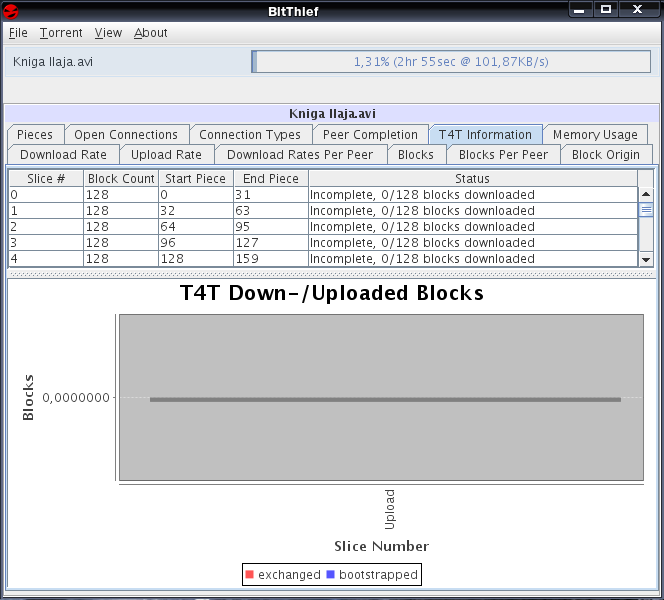The height and width of the screenshot is (600, 664).
Task: Click end piece cell with value 31
Action: [x=271, y=195]
